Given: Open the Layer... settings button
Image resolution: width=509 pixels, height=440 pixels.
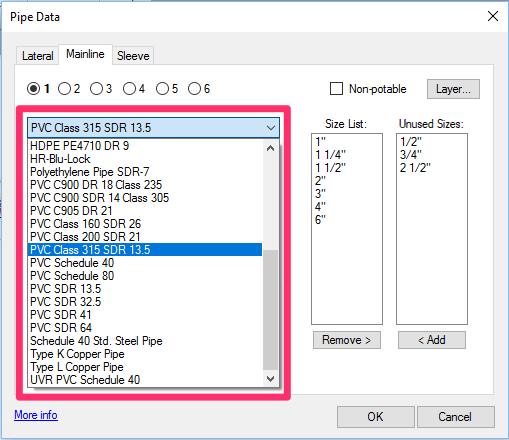Looking at the screenshot, I should pos(453,89).
